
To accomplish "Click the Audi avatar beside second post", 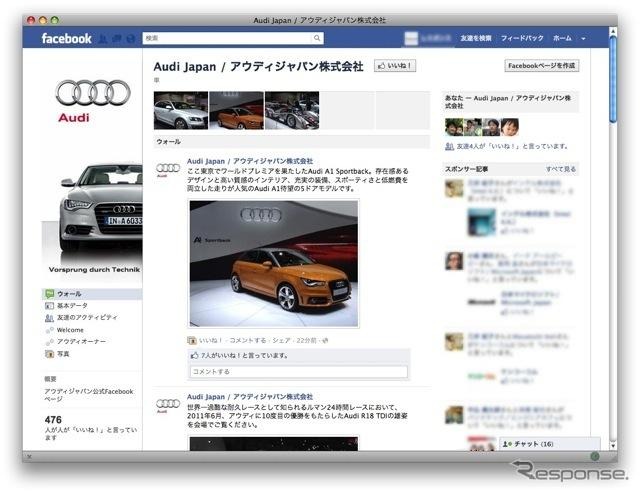I will pos(168,405).
